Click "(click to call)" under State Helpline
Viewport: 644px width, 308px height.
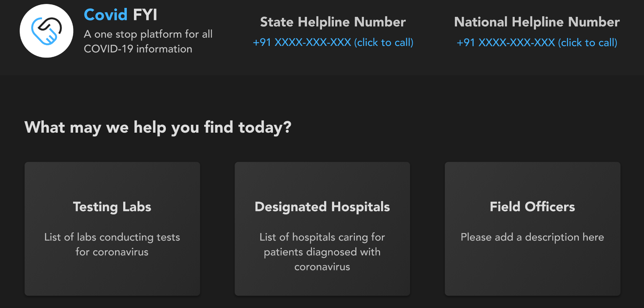click(384, 43)
